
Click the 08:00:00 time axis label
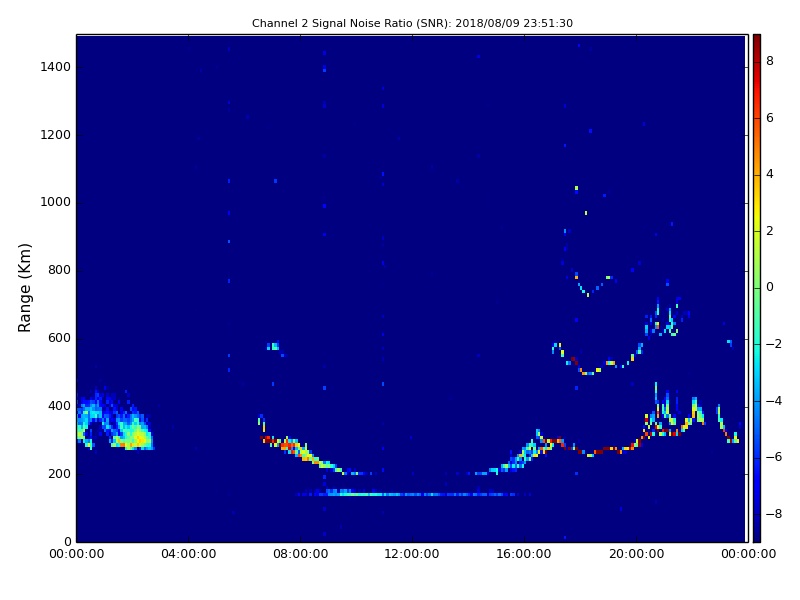click(301, 554)
